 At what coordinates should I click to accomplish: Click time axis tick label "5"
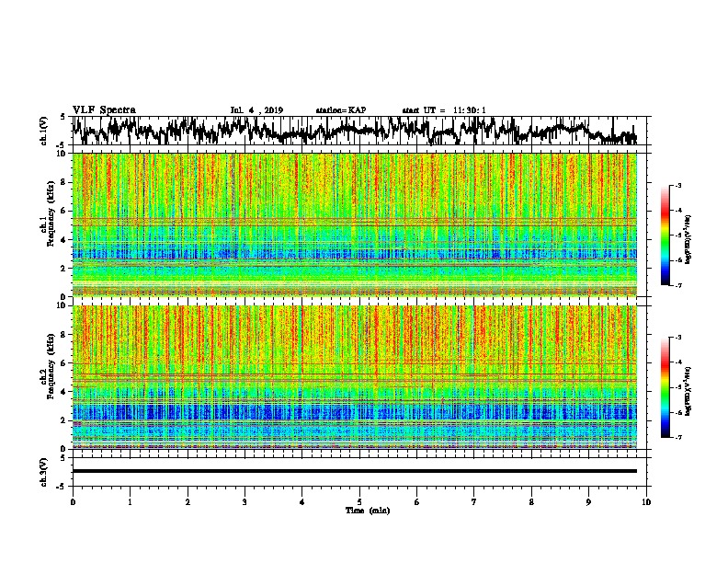click(x=359, y=502)
